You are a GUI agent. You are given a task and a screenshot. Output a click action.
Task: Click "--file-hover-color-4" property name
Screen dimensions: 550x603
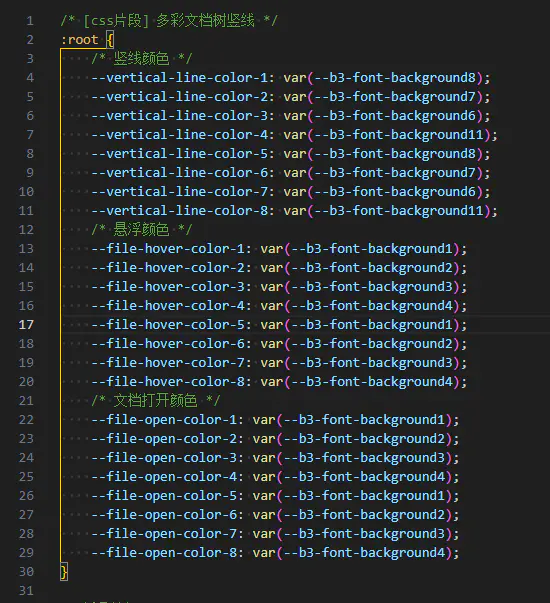[x=168, y=305]
